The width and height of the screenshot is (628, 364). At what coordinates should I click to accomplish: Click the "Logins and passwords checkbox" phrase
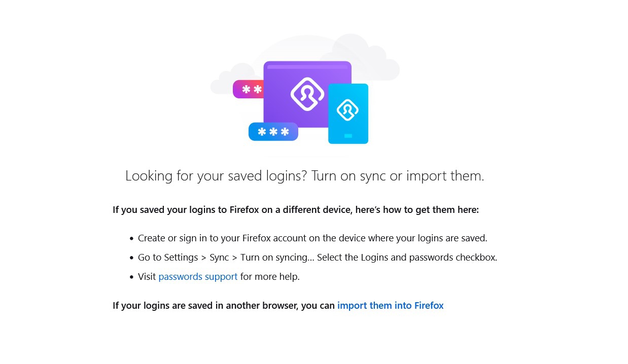[429, 258]
